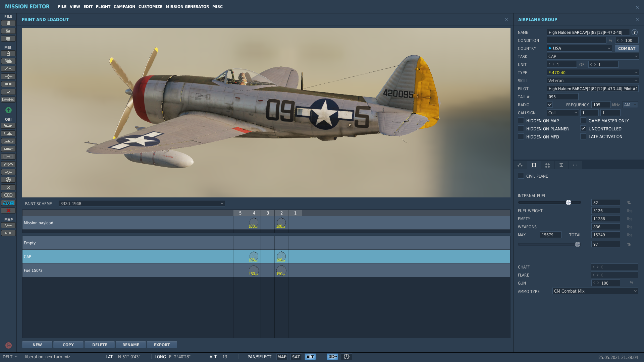Open mission with the folder icon
This screenshot has width=644, height=362.
(x=8, y=31)
